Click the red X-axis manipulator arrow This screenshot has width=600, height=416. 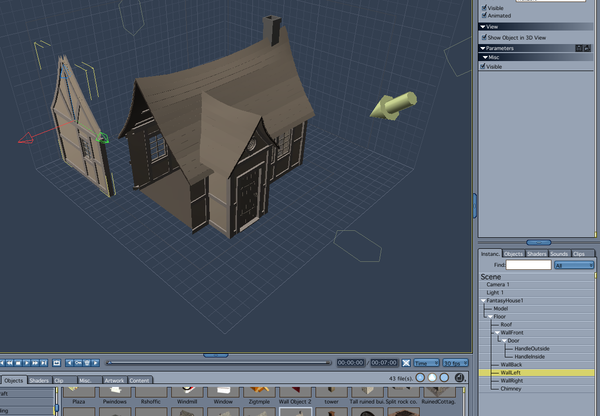coord(26,138)
